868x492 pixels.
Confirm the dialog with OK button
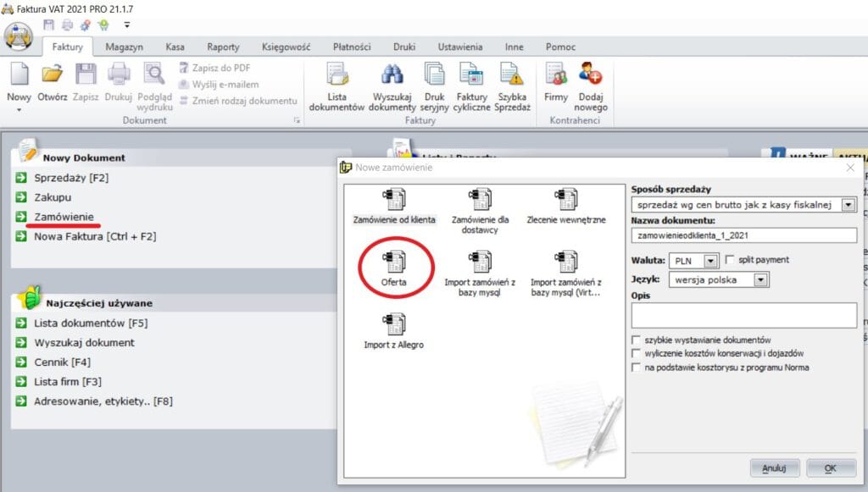click(830, 467)
